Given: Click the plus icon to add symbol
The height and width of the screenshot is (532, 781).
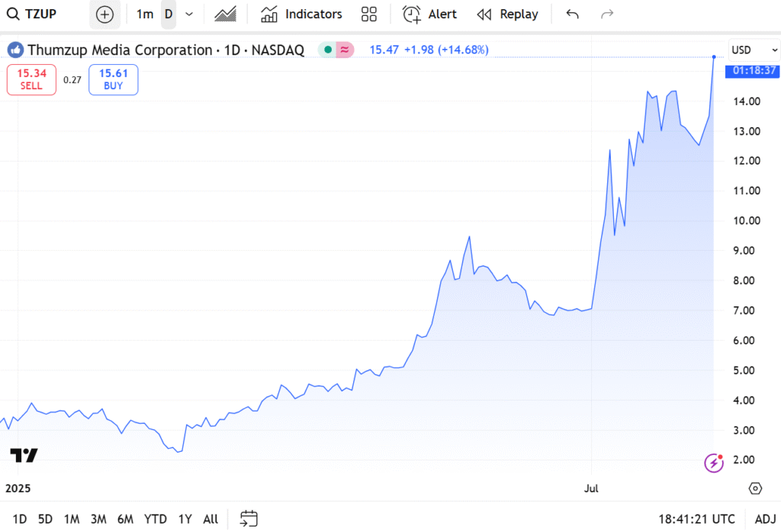Looking at the screenshot, I should (104, 14).
